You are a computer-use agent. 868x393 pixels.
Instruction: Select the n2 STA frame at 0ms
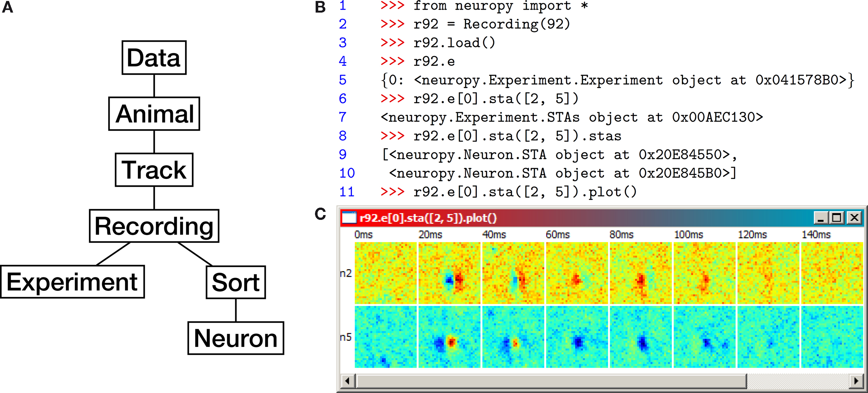pos(386,273)
